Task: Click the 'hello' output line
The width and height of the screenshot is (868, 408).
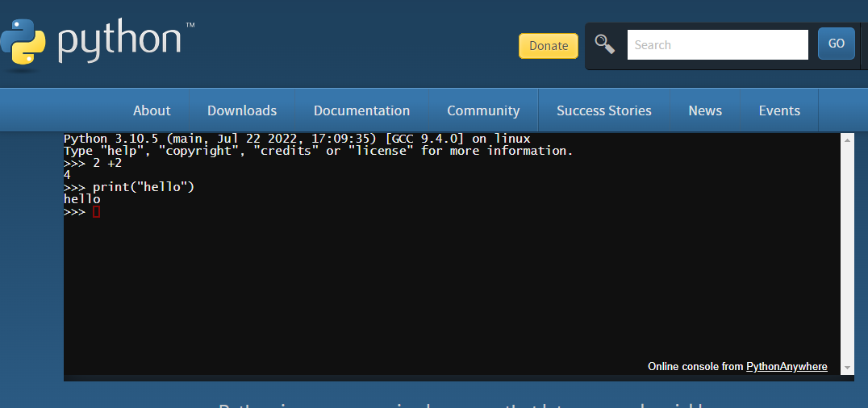Action: coord(82,199)
